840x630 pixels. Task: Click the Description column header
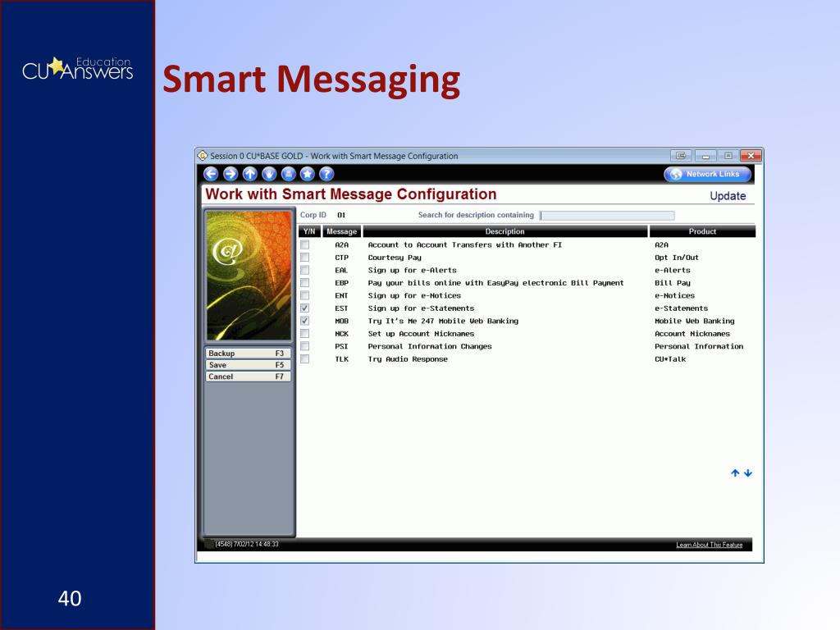click(x=504, y=231)
